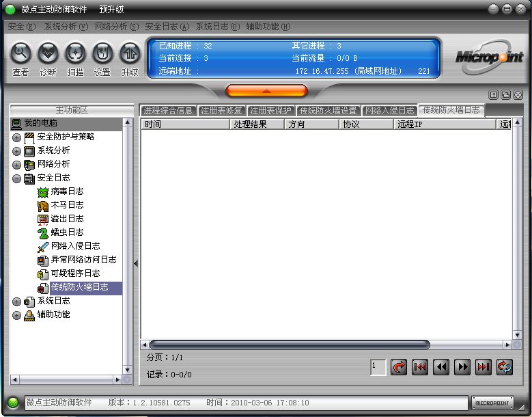The height and width of the screenshot is (417, 532).
Task: Click the horizontal scrollbar thumb of log table
Action: pos(290,345)
